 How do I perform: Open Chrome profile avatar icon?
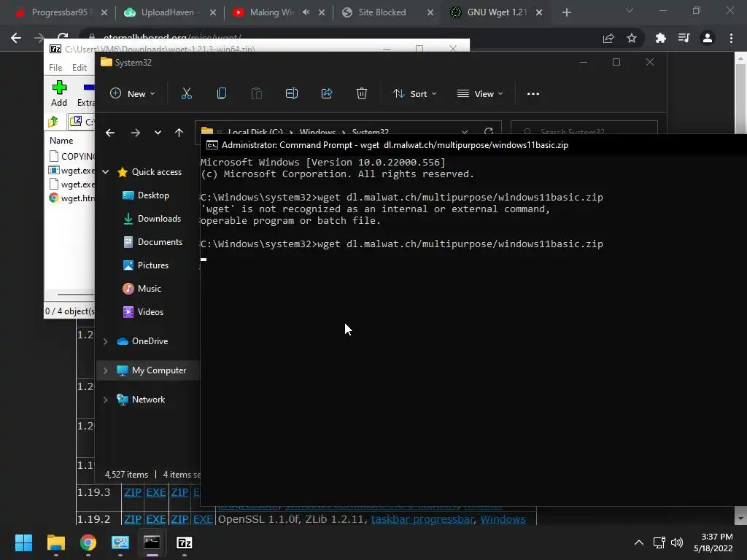708,38
